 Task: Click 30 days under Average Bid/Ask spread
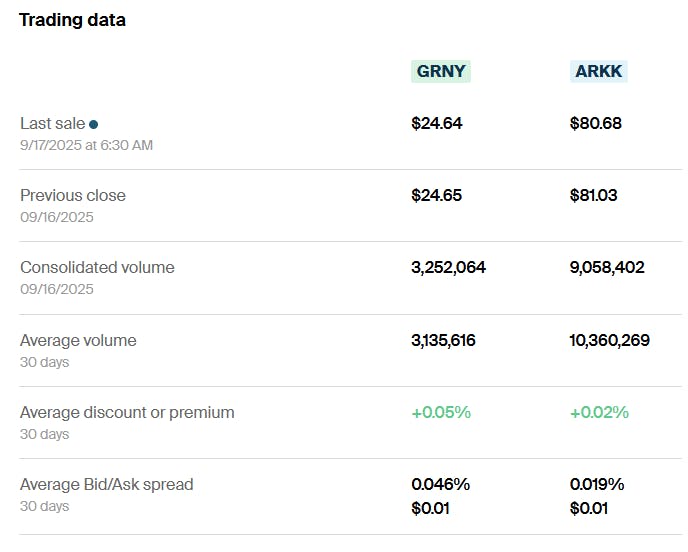45,506
